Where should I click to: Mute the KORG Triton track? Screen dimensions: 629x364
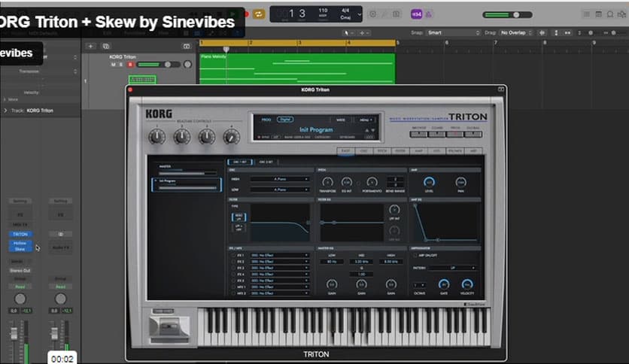[114, 65]
